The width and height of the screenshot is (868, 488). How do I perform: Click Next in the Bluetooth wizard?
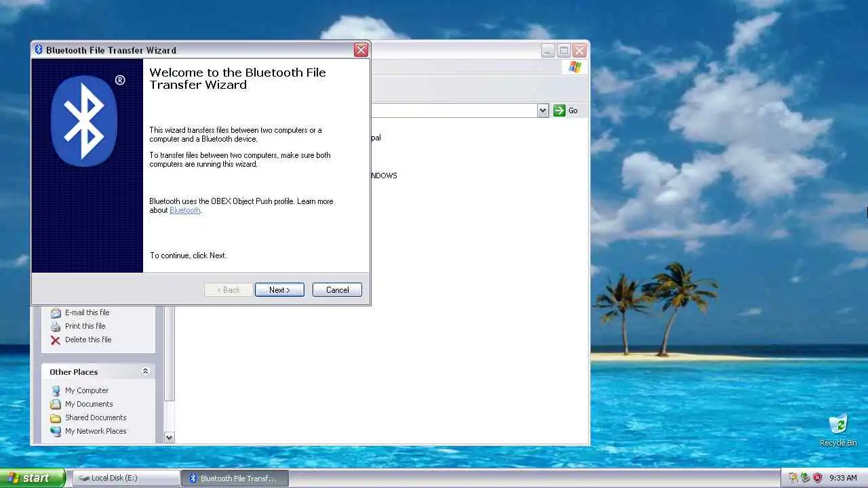pyautogui.click(x=279, y=290)
